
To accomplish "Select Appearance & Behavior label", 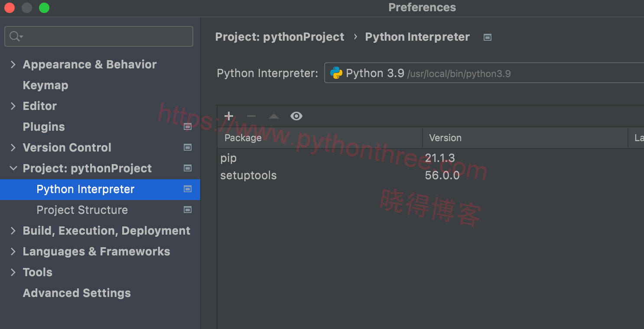I will point(90,65).
